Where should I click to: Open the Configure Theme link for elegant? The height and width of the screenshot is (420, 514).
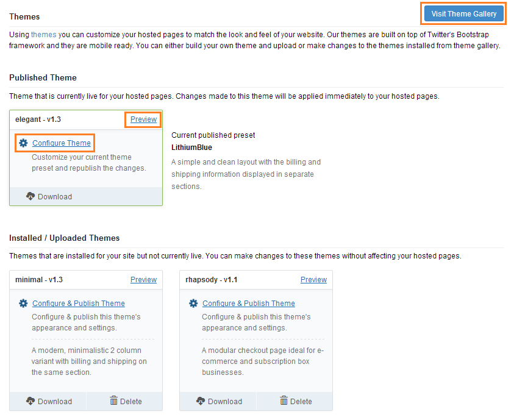pyautogui.click(x=62, y=143)
